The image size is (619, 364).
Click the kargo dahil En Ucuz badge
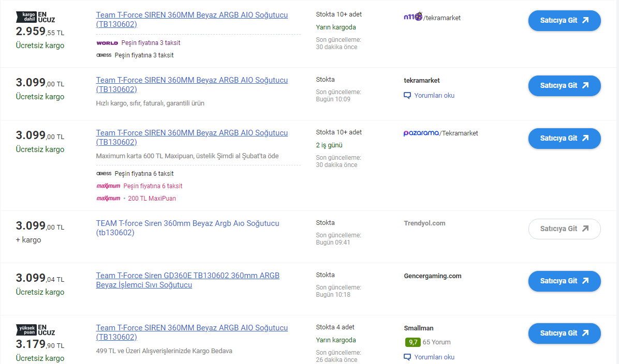36,17
